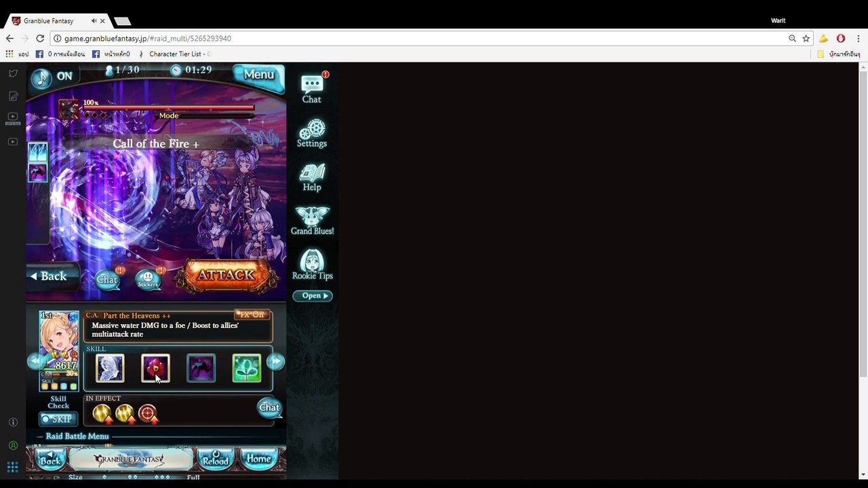Expand the side panel with Open button

313,296
